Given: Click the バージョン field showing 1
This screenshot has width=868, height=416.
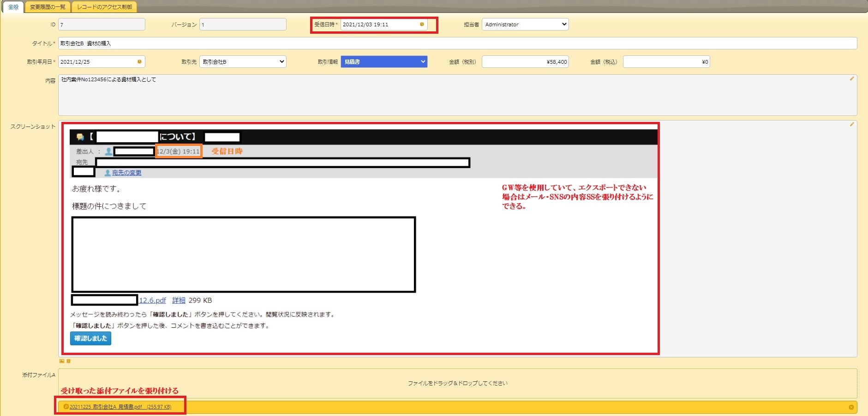Looking at the screenshot, I should point(243,24).
